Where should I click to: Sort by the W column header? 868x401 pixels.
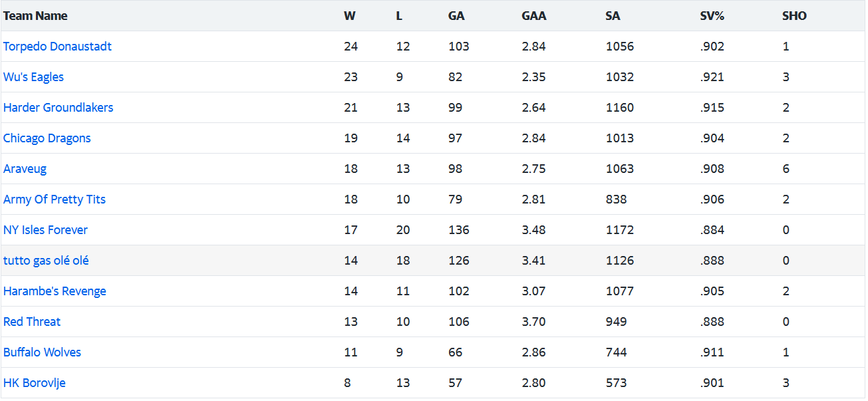tap(349, 16)
